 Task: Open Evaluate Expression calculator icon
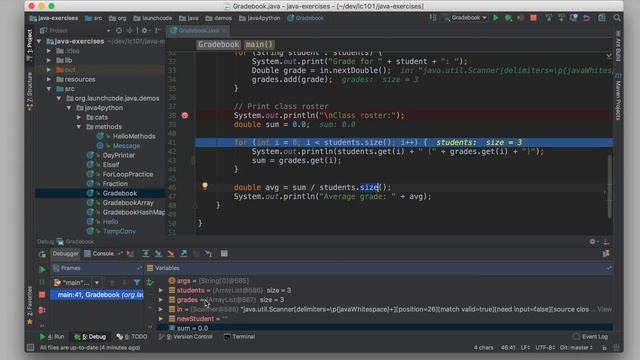pyautogui.click(x=224, y=253)
